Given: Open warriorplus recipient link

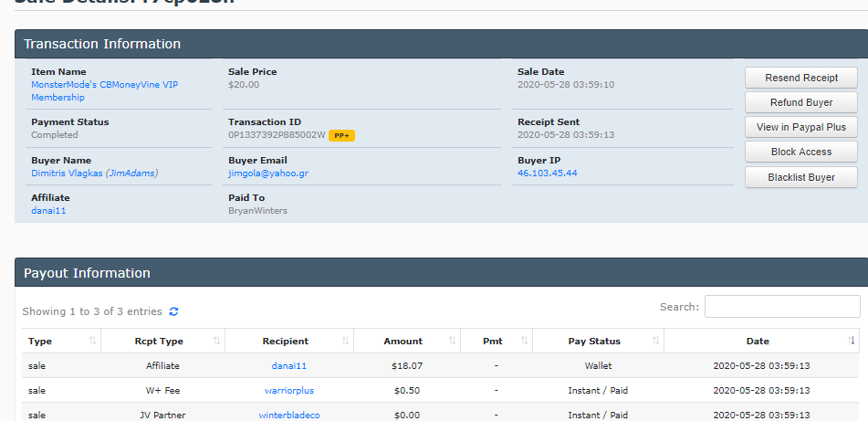Looking at the screenshot, I should (289, 391).
